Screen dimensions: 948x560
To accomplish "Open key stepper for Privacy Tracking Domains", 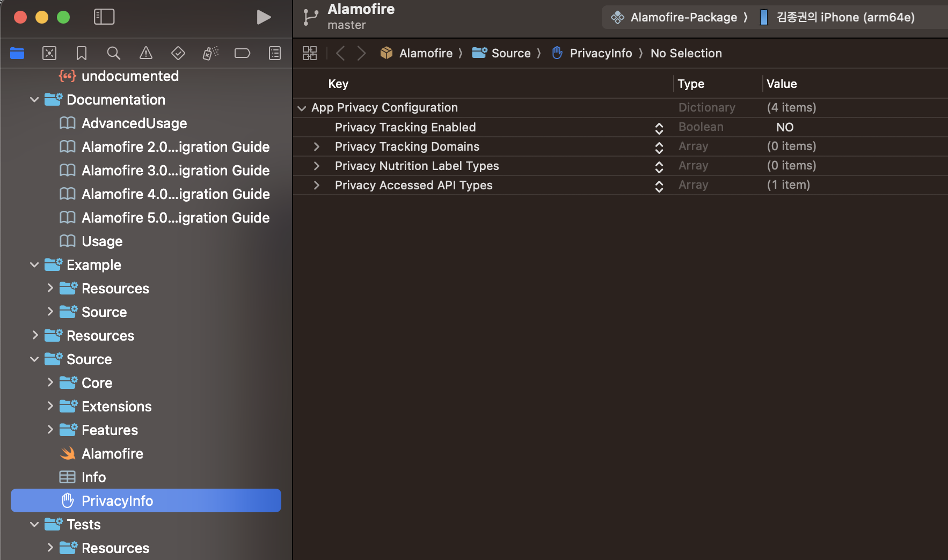I will coord(659,148).
